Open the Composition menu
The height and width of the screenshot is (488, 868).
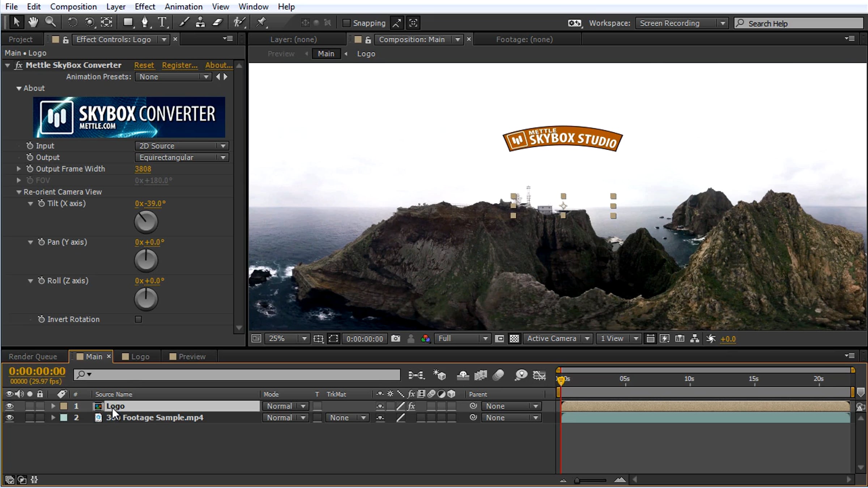point(73,7)
